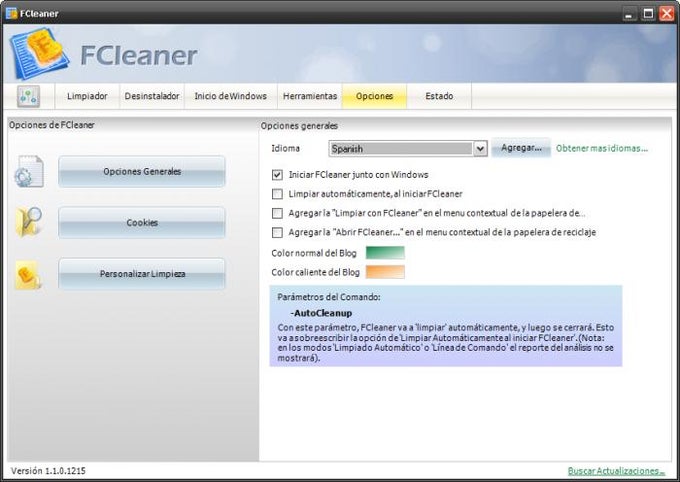This screenshot has height=482, width=680.
Task: Pick the orange Color caliente del Blog swatch
Action: click(385, 272)
